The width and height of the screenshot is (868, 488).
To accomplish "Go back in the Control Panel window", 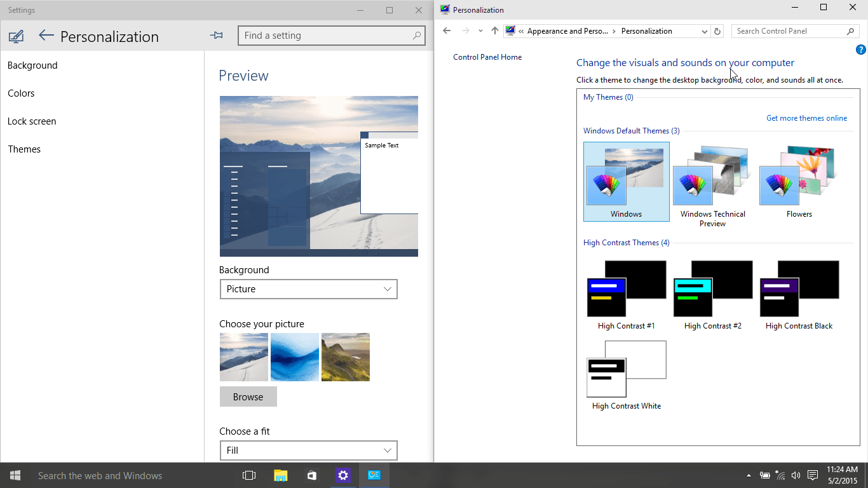I will pyautogui.click(x=447, y=30).
